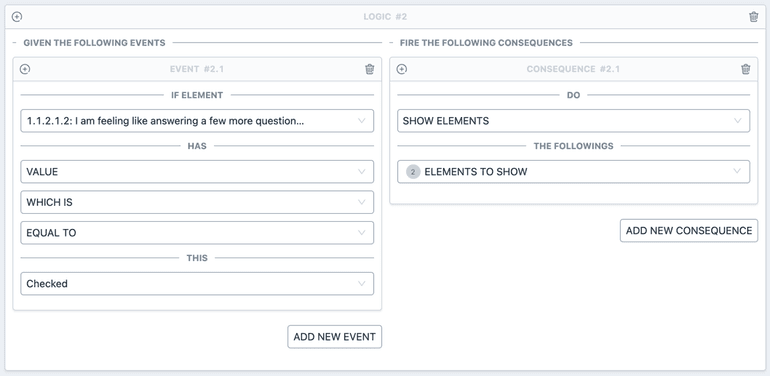Click the plus icon in Logic #2 header

pos(17,17)
